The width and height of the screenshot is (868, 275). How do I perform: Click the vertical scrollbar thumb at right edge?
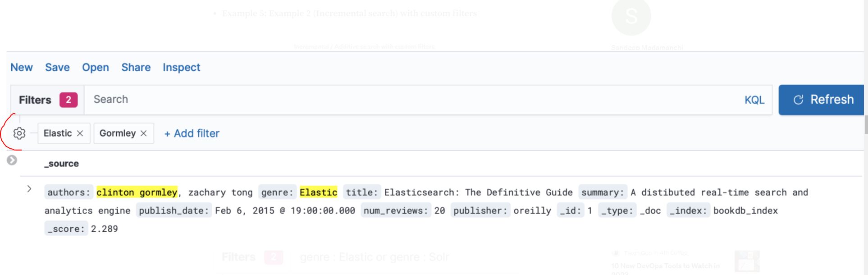tap(866, 124)
